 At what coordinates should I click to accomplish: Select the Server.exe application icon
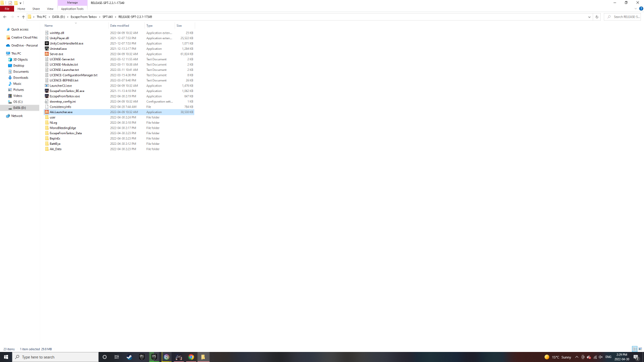coord(47,54)
